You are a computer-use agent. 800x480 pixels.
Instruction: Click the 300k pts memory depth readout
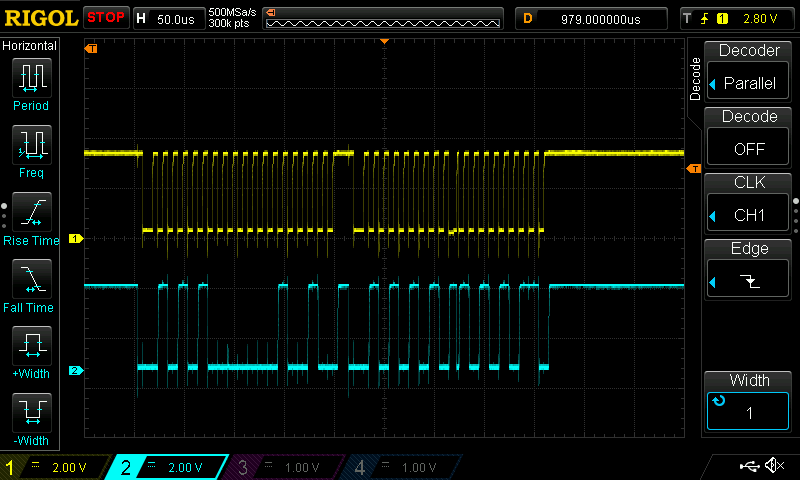pos(229,23)
